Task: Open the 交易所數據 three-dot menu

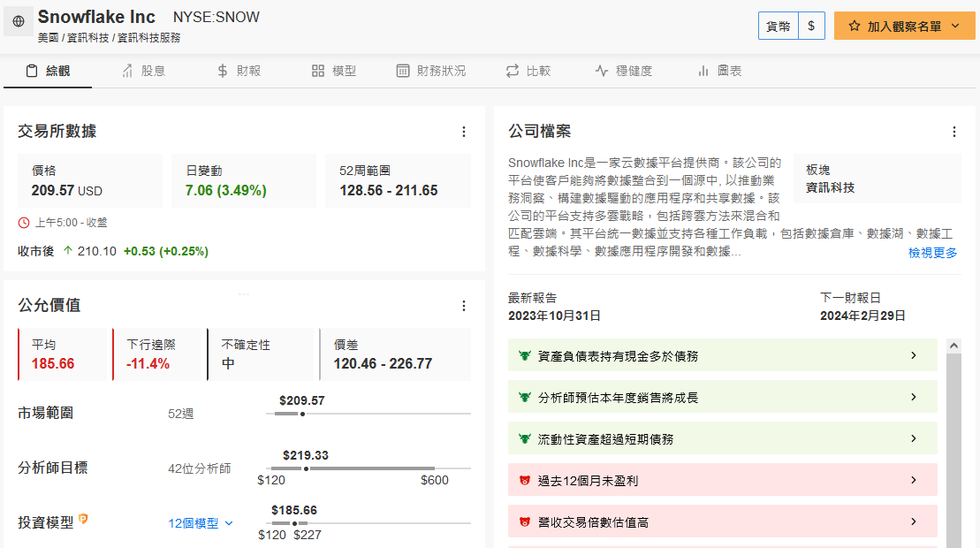Action: [x=464, y=132]
